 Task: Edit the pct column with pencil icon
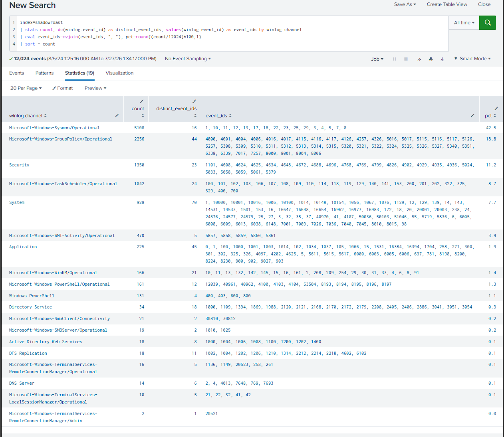coord(496,109)
